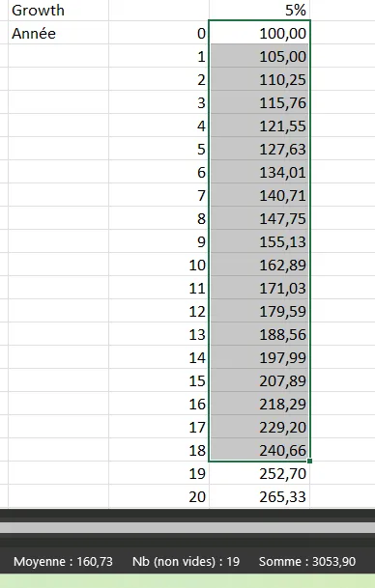
Task: Select the cell with value 162,89
Action: (x=259, y=265)
